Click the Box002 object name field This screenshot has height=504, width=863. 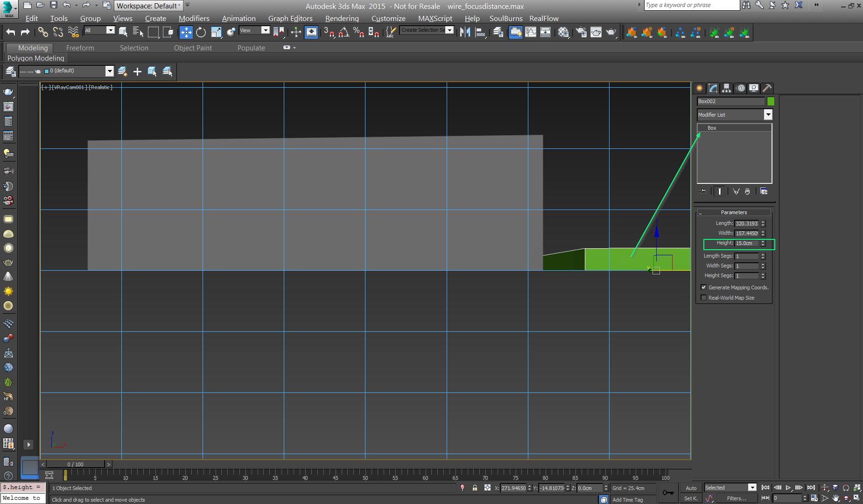(731, 101)
